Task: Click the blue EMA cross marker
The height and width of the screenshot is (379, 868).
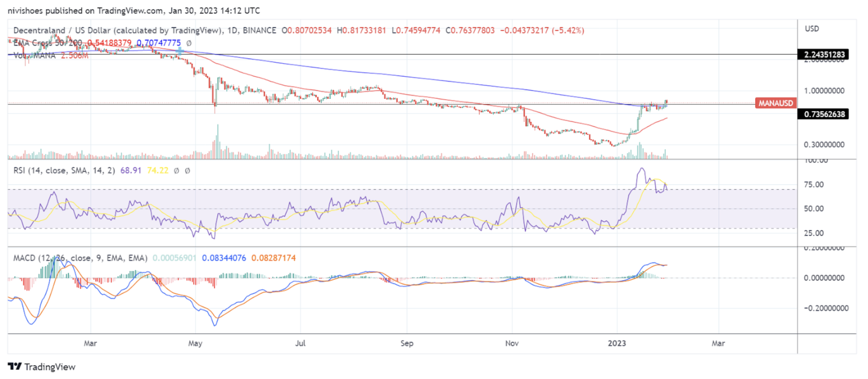Action: tap(180, 51)
